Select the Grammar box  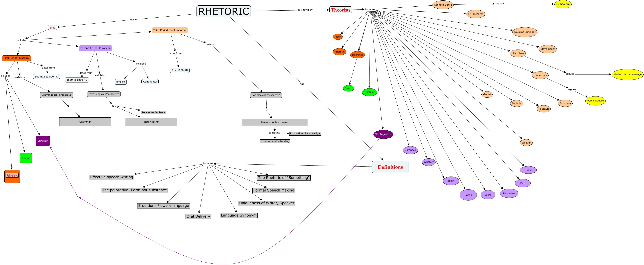pyautogui.click(x=85, y=122)
